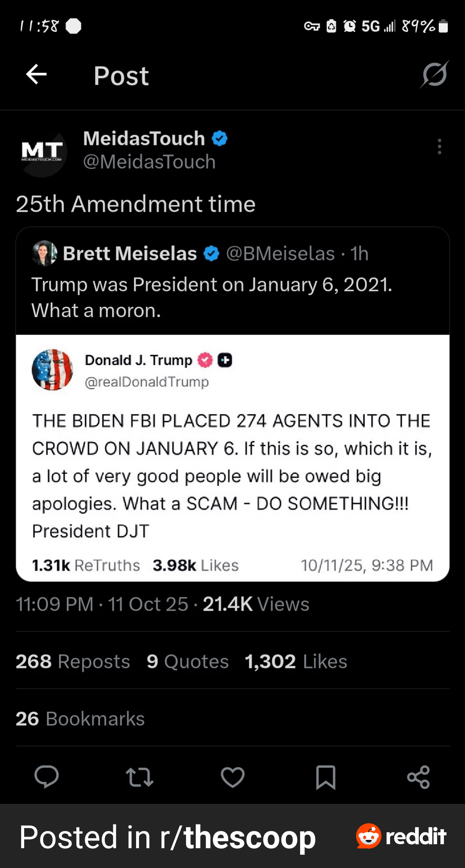Open the 26 Bookmarks count
Image resolution: width=465 pixels, height=868 pixels.
[80, 719]
